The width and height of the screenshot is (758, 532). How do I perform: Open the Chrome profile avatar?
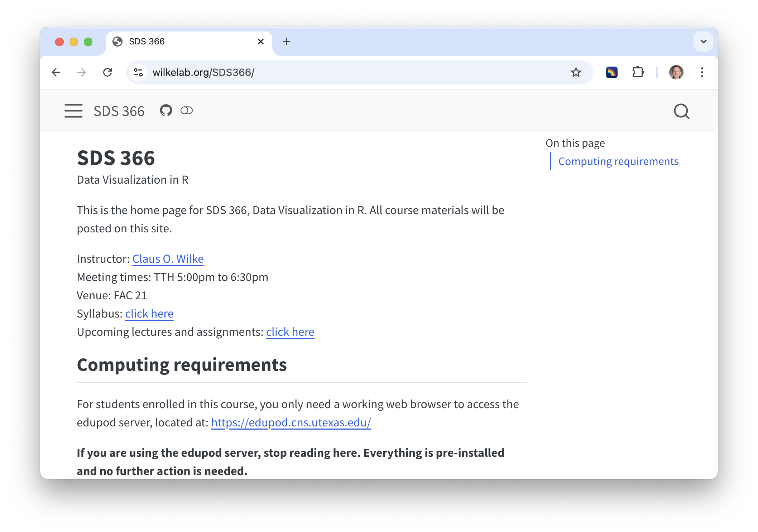point(676,72)
